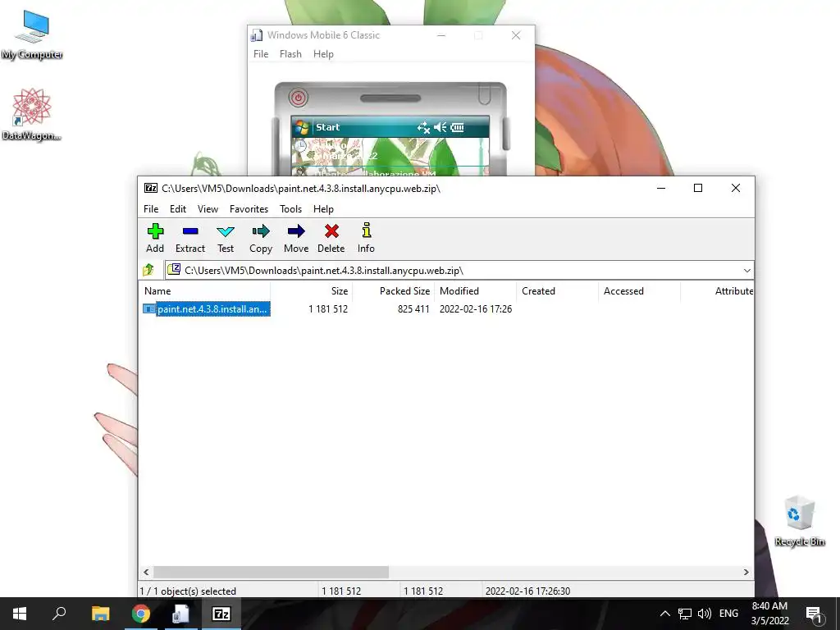
Task: Launch Chrome from the taskbar
Action: coord(141,614)
